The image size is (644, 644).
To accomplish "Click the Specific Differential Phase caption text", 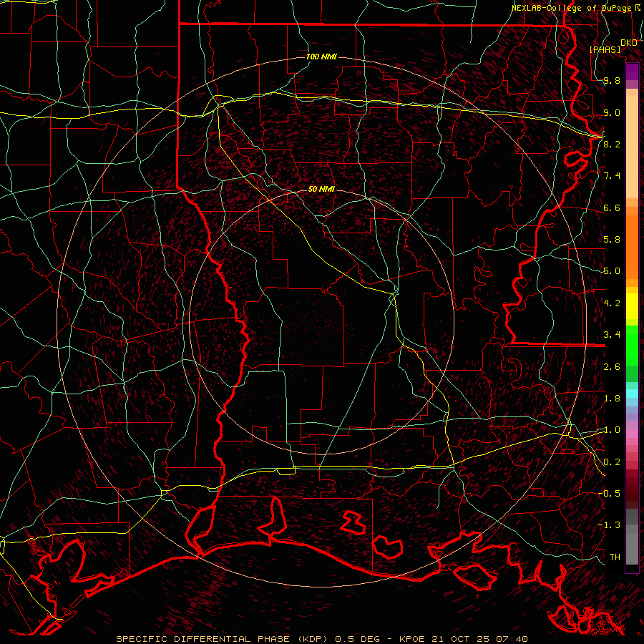I will [x=321, y=639].
